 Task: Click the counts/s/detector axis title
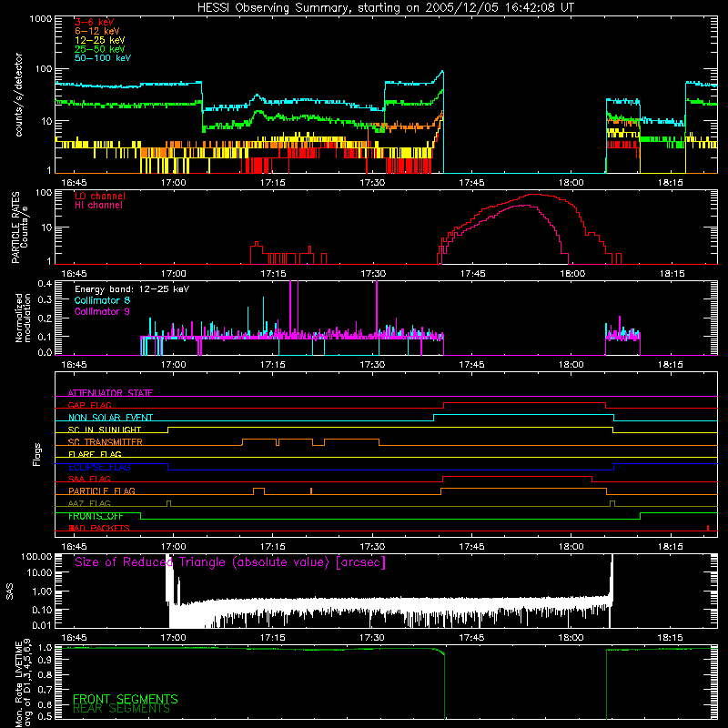pyautogui.click(x=18, y=95)
